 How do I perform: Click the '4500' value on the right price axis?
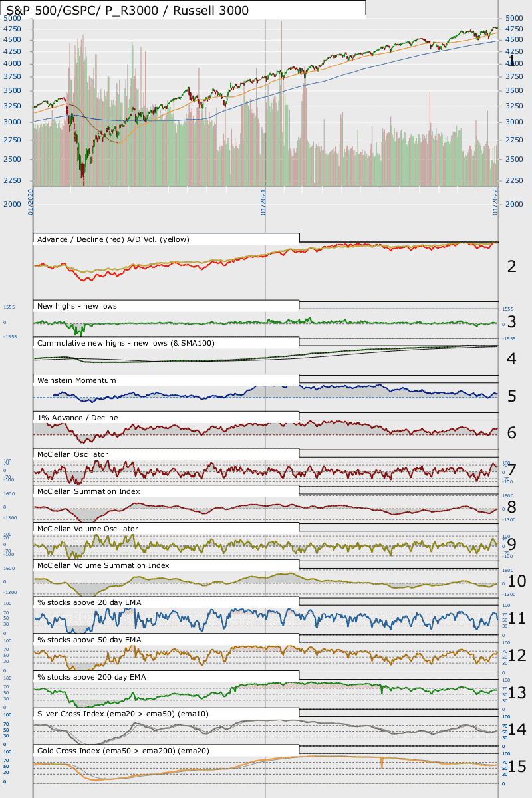(514, 39)
